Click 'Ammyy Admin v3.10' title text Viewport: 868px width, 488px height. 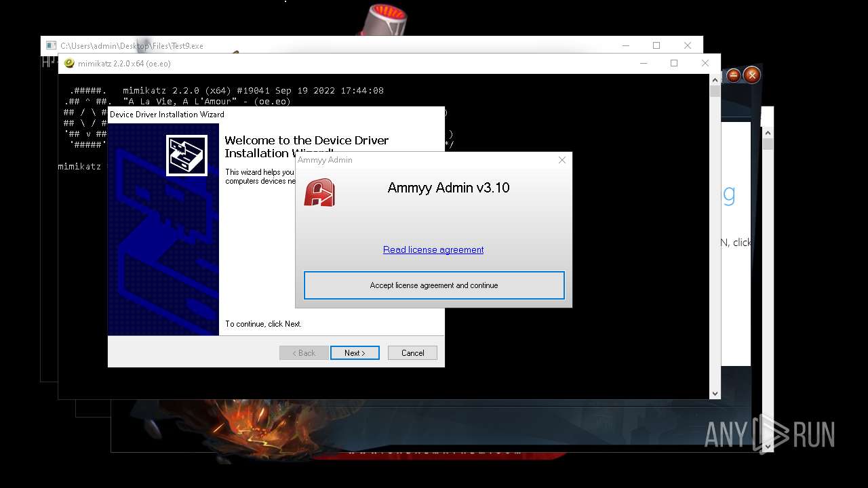point(448,188)
